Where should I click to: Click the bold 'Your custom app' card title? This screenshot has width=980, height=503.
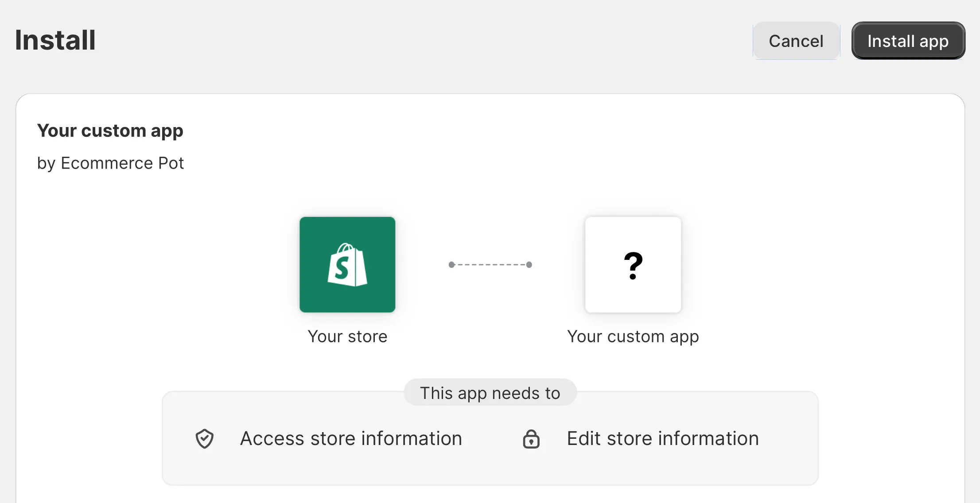[x=110, y=131]
